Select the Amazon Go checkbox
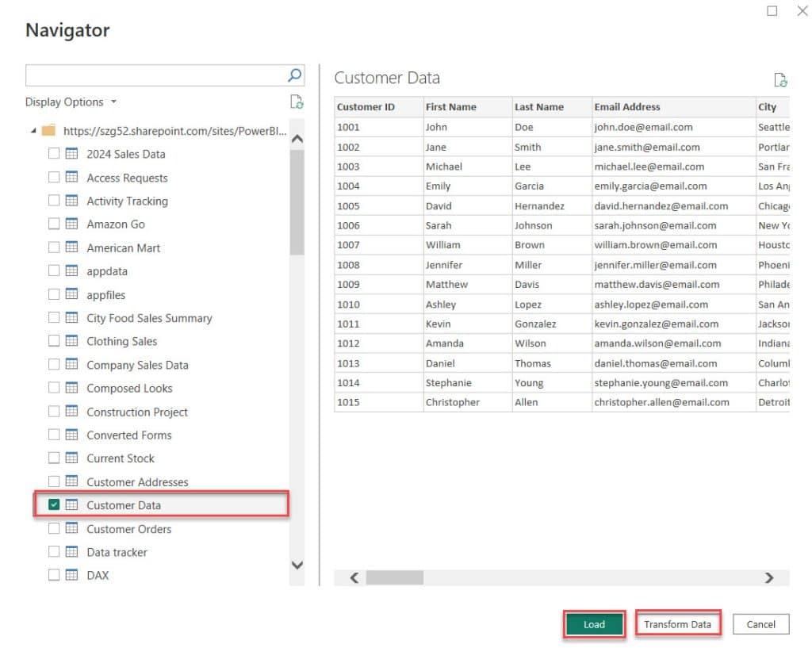This screenshot has width=812, height=648. pyautogui.click(x=54, y=224)
